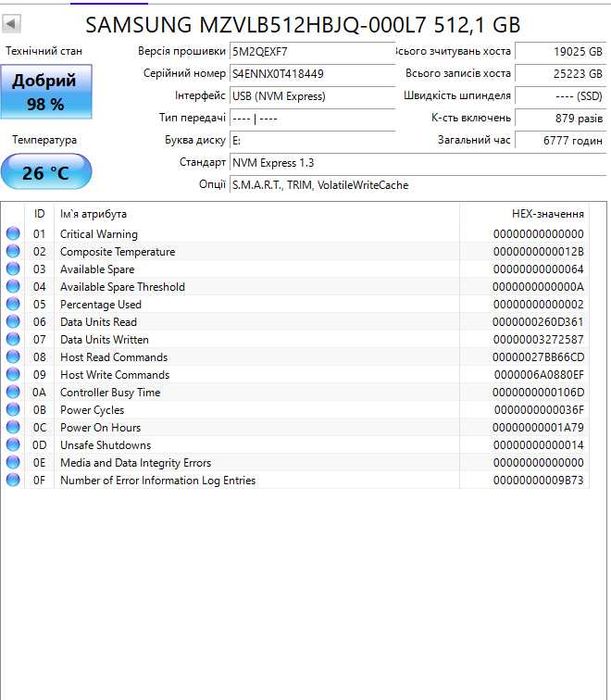611x700 pixels.
Task: Click the total hours value 6777 годин
Action: click(x=561, y=141)
